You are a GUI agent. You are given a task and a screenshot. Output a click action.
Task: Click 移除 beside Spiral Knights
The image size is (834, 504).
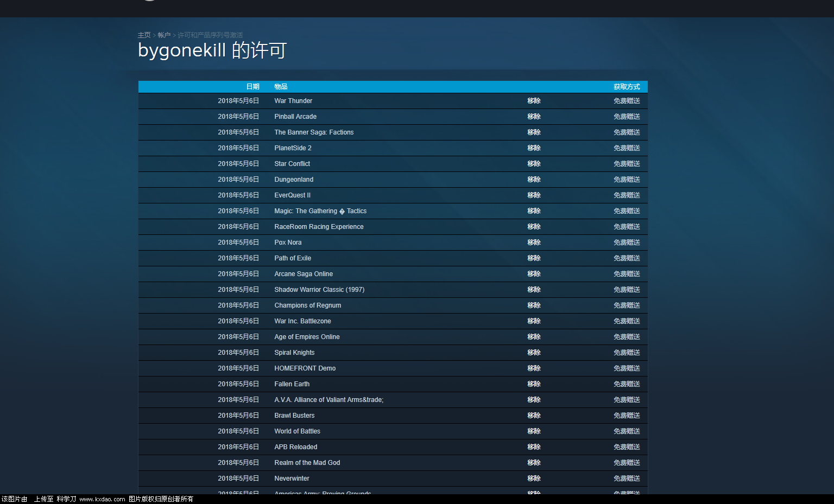[534, 353]
